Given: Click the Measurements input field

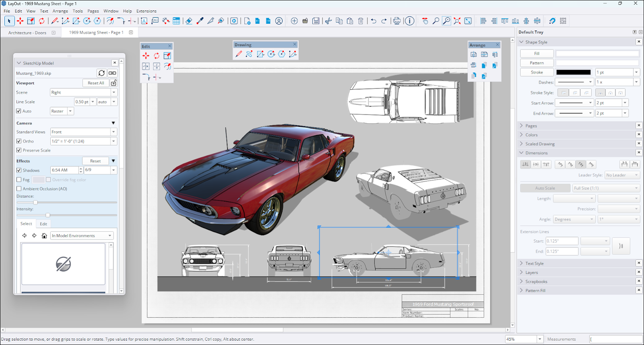Looking at the screenshot, I should click(616, 339).
